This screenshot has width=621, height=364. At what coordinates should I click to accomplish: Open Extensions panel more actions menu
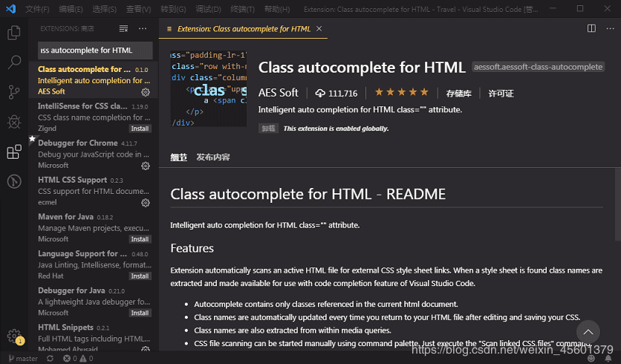pyautogui.click(x=142, y=28)
